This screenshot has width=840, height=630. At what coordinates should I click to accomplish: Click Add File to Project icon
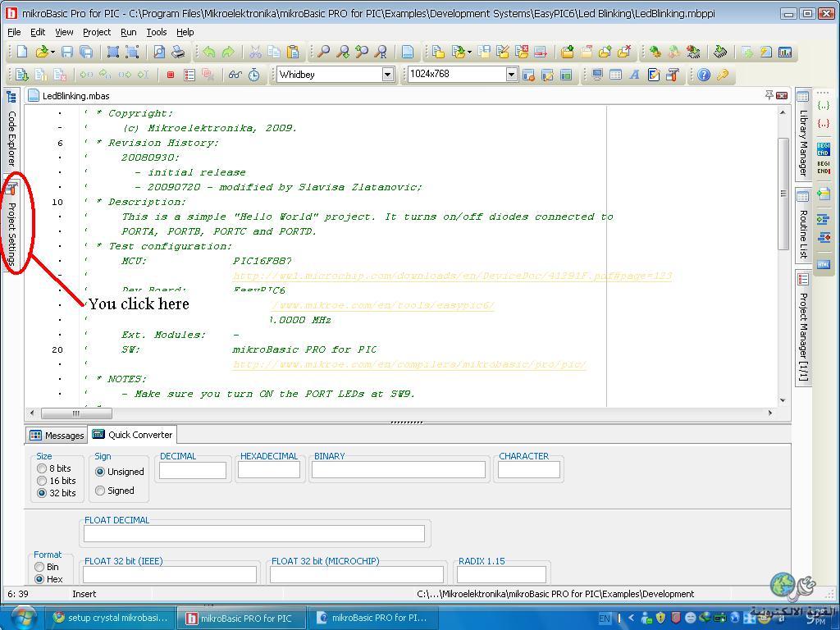coord(568,52)
